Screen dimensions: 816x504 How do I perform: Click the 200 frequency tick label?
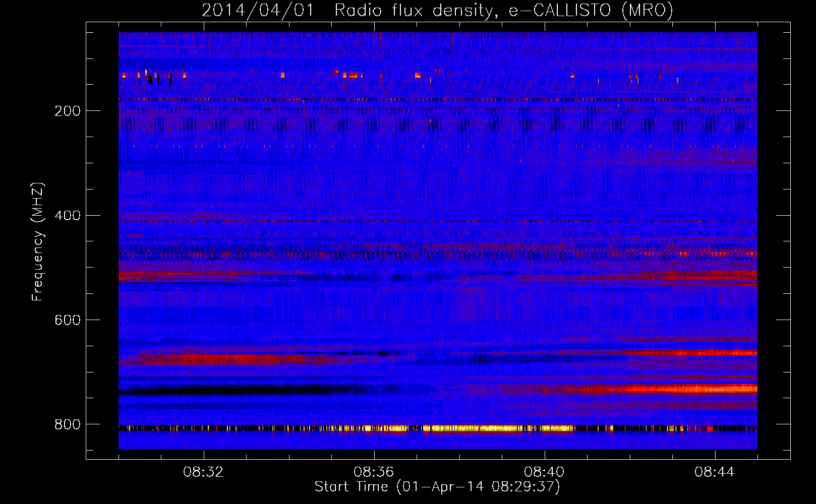pyautogui.click(x=68, y=111)
